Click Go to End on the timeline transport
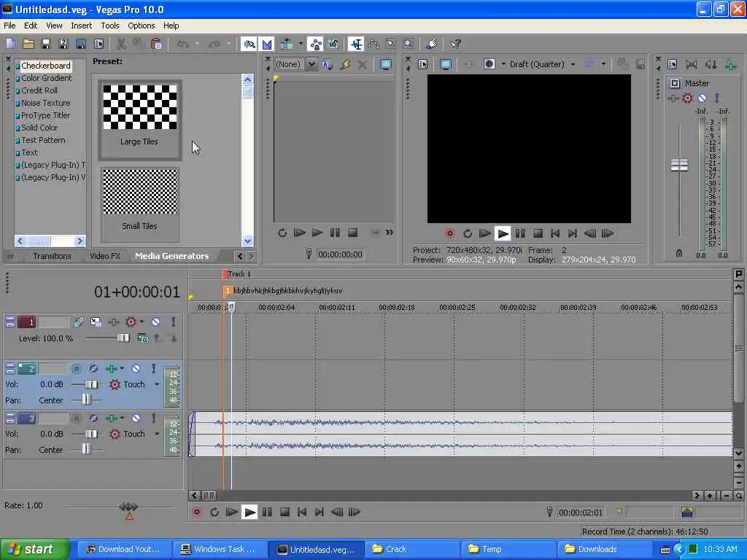 tap(320, 512)
